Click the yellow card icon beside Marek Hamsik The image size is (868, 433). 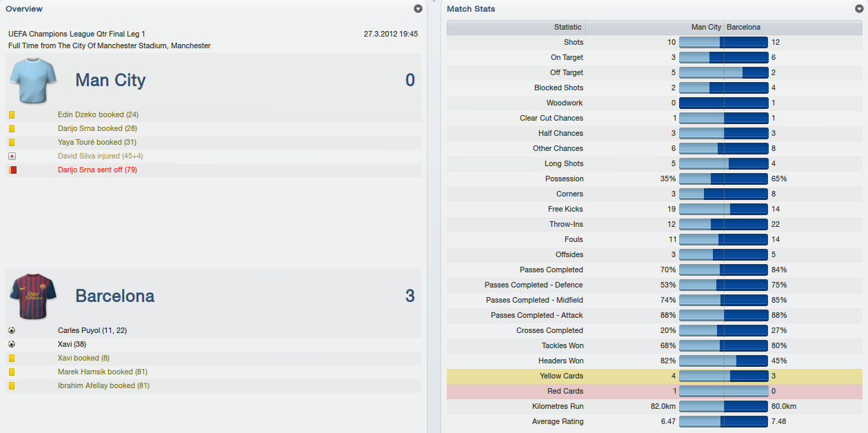coord(12,372)
